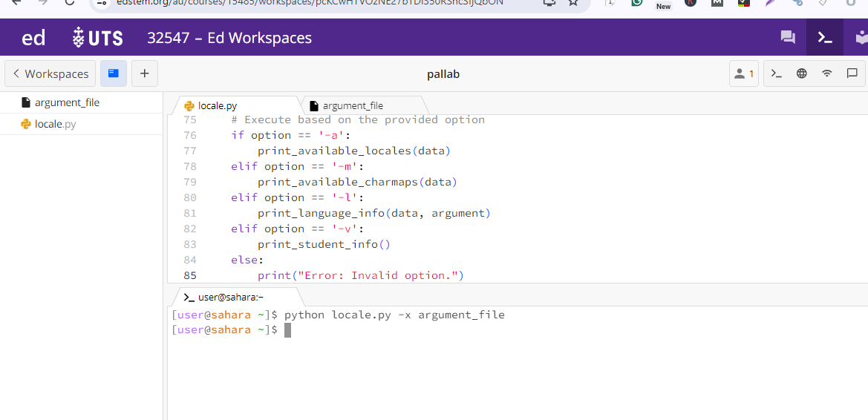Select locale.py in the file tree

point(82,124)
